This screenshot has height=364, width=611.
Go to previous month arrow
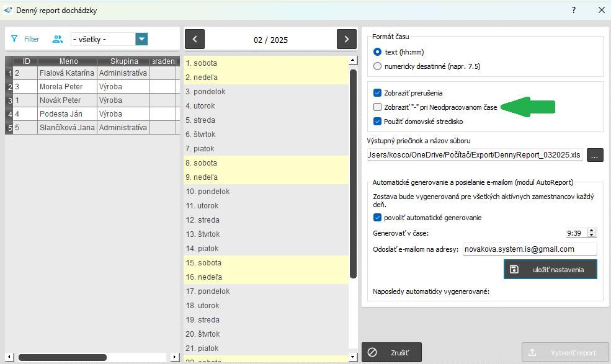(195, 39)
